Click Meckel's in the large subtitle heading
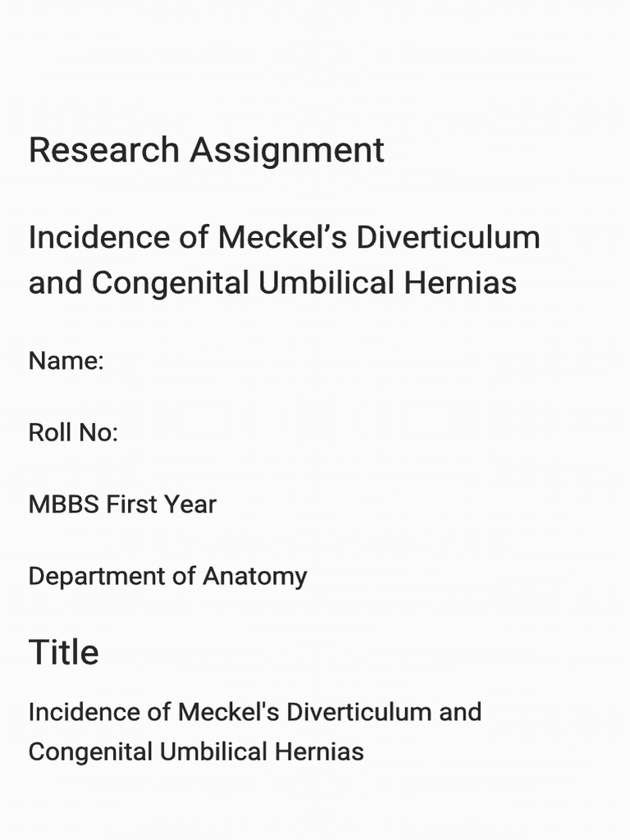This screenshot has width=630, height=840. [282, 237]
